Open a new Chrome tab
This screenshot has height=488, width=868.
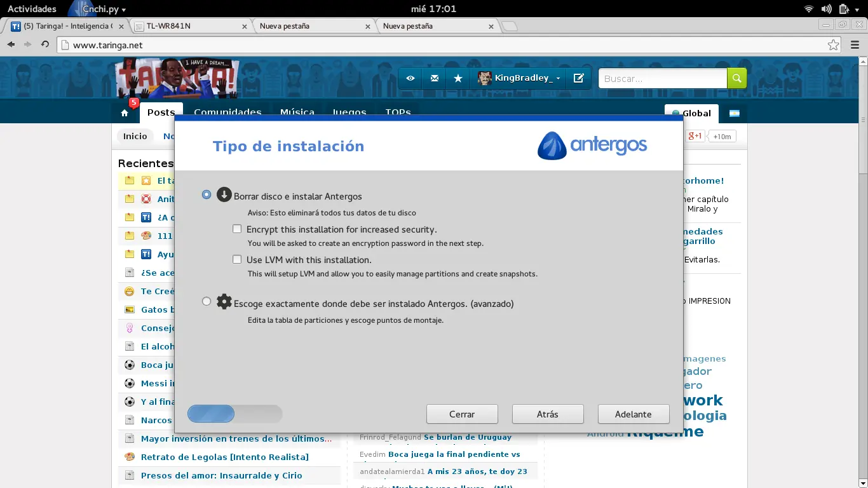(x=509, y=26)
